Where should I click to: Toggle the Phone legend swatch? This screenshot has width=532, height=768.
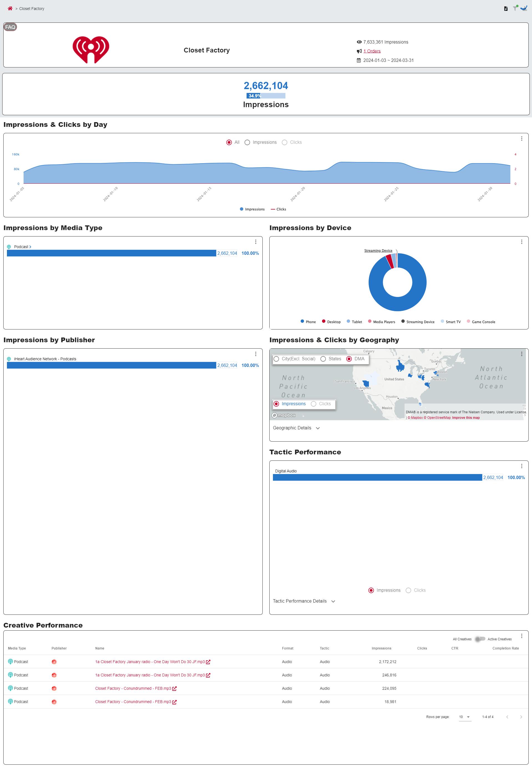point(302,321)
